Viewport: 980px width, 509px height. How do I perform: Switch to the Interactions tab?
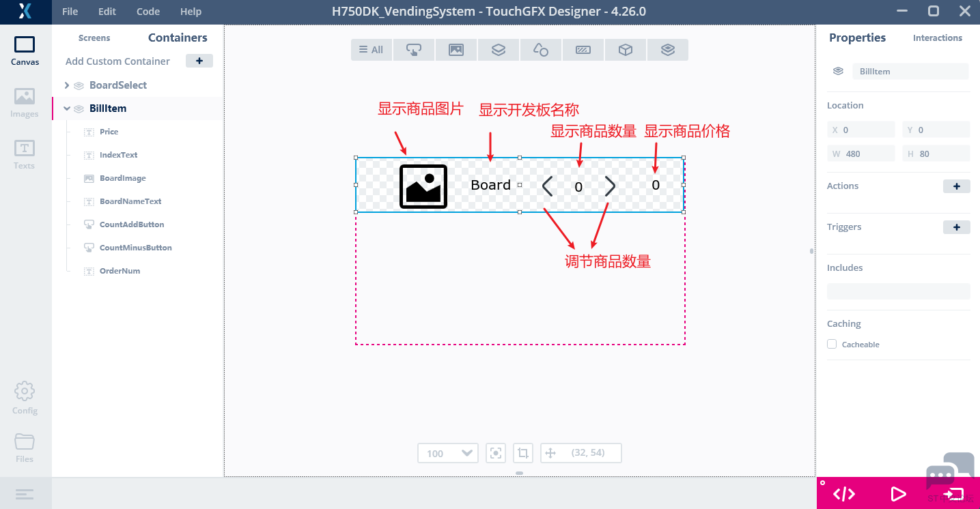pyautogui.click(x=938, y=38)
